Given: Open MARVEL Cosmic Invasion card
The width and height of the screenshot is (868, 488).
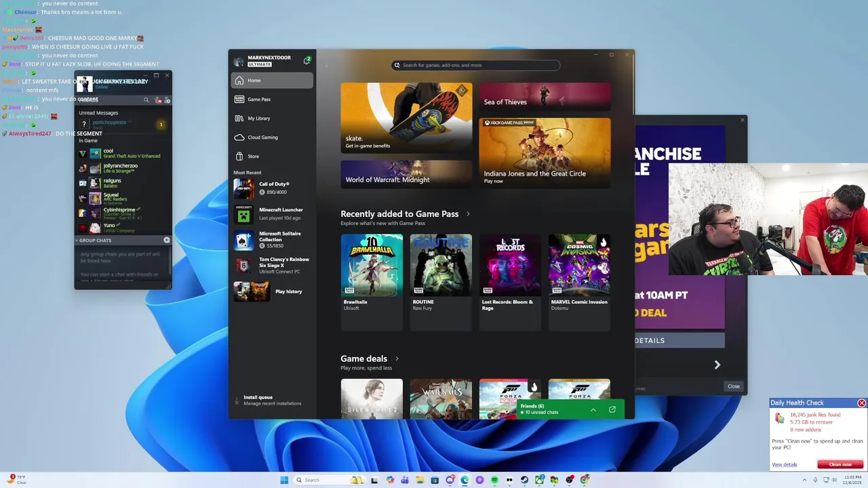Looking at the screenshot, I should click(579, 281).
